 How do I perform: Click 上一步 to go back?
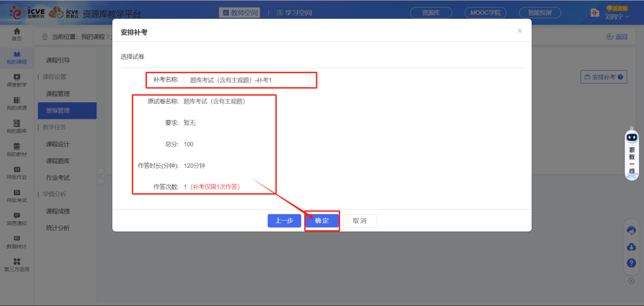(x=284, y=221)
